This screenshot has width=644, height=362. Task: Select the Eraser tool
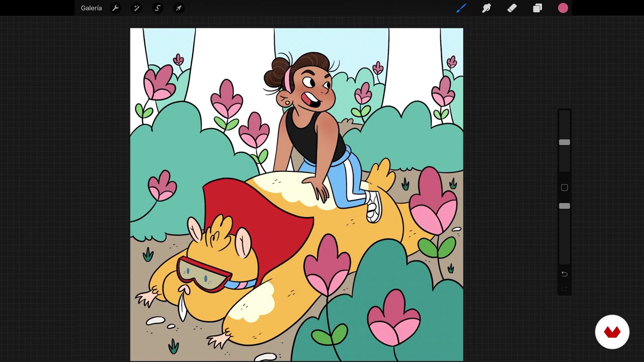[x=512, y=8]
